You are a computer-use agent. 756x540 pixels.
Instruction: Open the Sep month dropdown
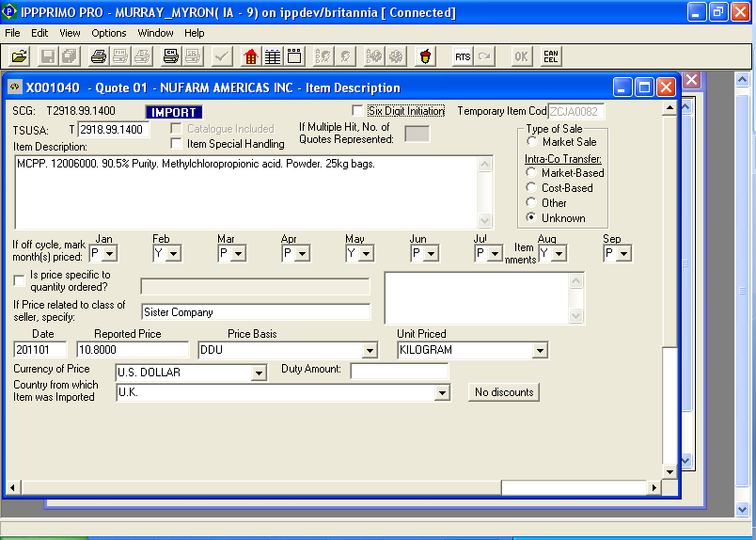[x=624, y=253]
